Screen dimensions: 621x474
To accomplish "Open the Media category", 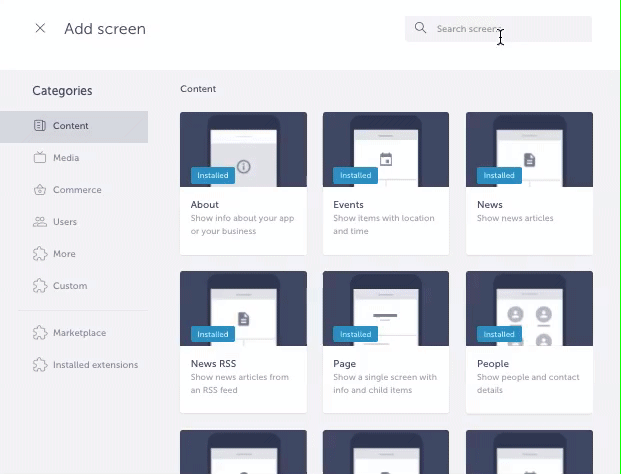I will coord(66,158).
